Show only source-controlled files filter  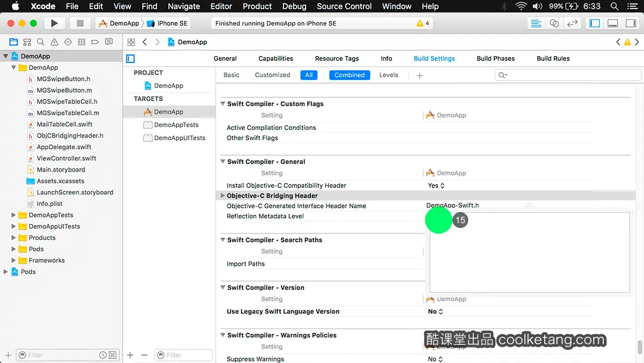(x=113, y=355)
